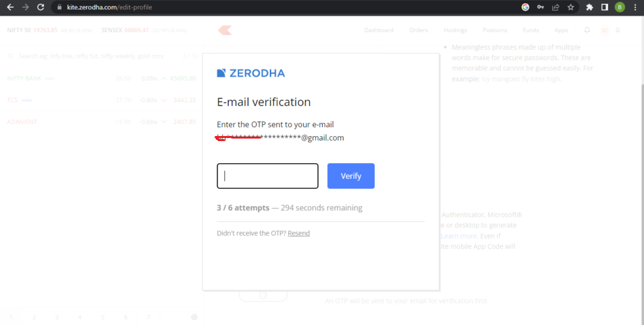Image resolution: width=644 pixels, height=325 pixels.
Task: Reload the page with refresh icon
Action: pos(40,7)
